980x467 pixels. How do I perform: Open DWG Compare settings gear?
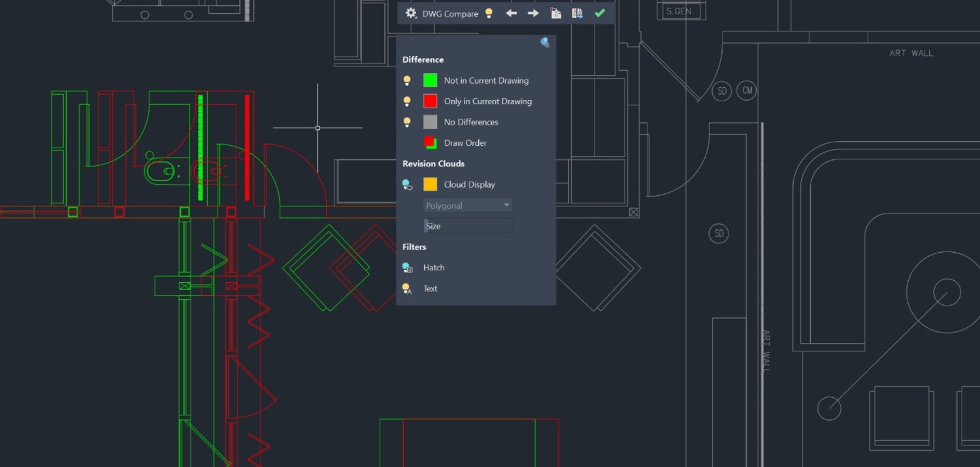411,13
